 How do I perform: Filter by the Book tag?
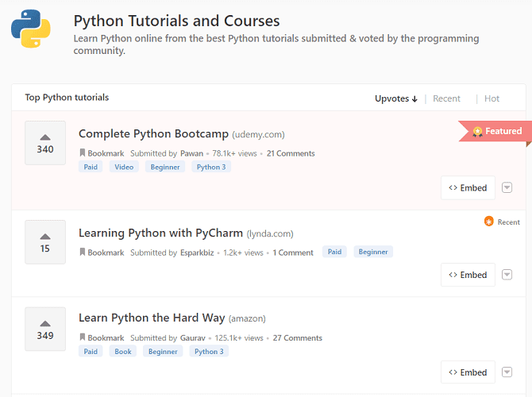(x=122, y=351)
